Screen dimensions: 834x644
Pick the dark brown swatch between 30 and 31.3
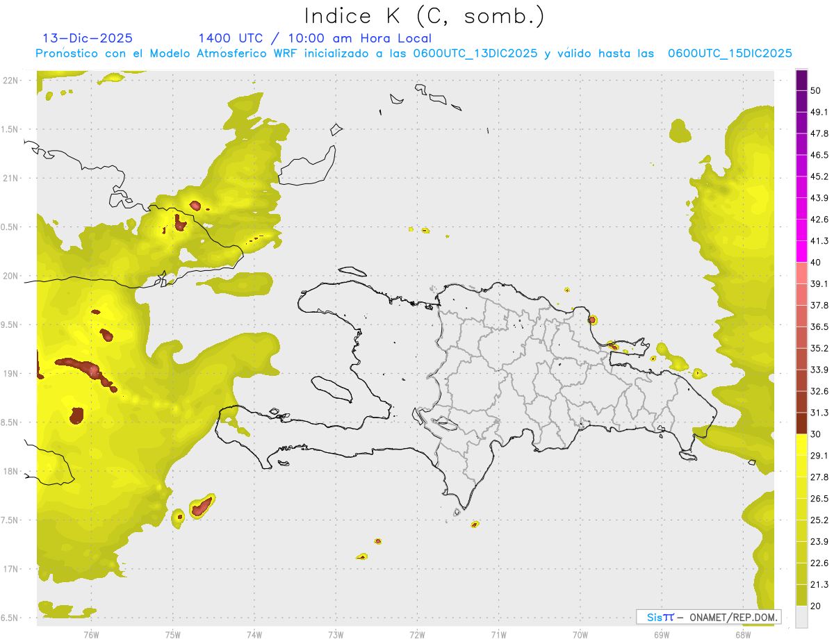801,423
